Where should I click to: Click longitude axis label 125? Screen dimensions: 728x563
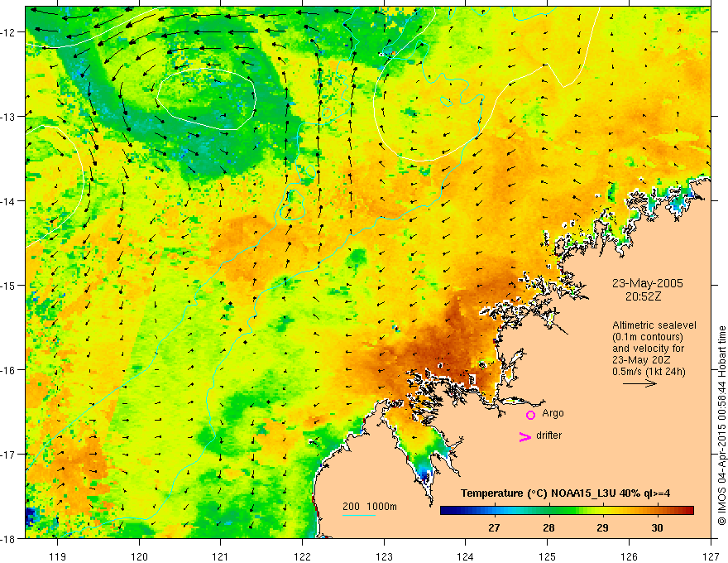548,556
